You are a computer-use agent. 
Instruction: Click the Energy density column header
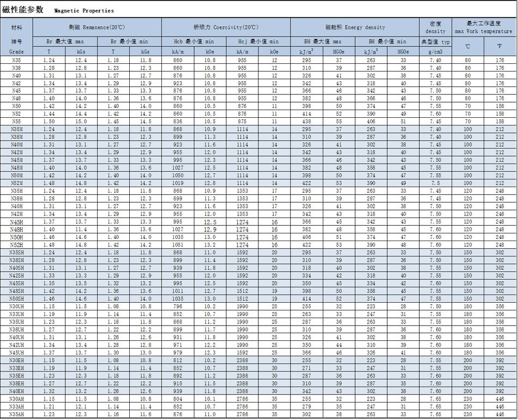click(x=355, y=27)
